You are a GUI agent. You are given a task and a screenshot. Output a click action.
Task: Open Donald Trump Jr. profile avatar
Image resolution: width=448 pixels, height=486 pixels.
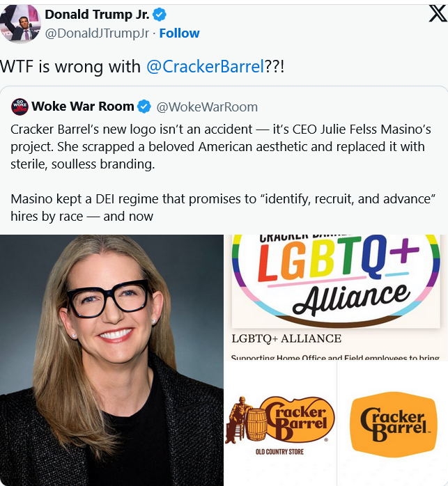[x=20, y=24]
